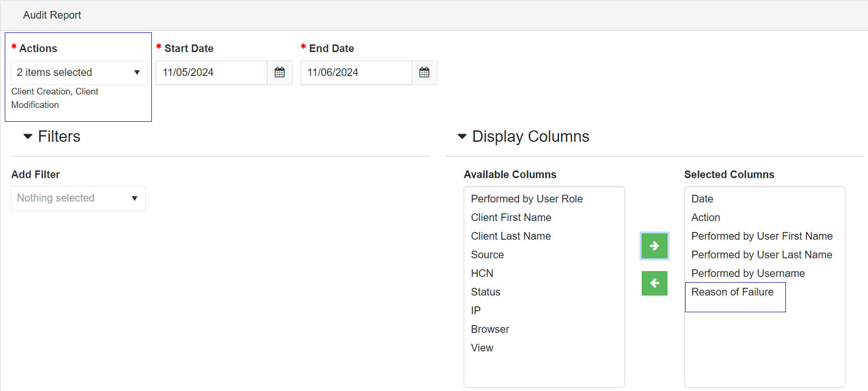Click the green left arrow remove button
This screenshot has height=391, width=868.
pyautogui.click(x=654, y=283)
